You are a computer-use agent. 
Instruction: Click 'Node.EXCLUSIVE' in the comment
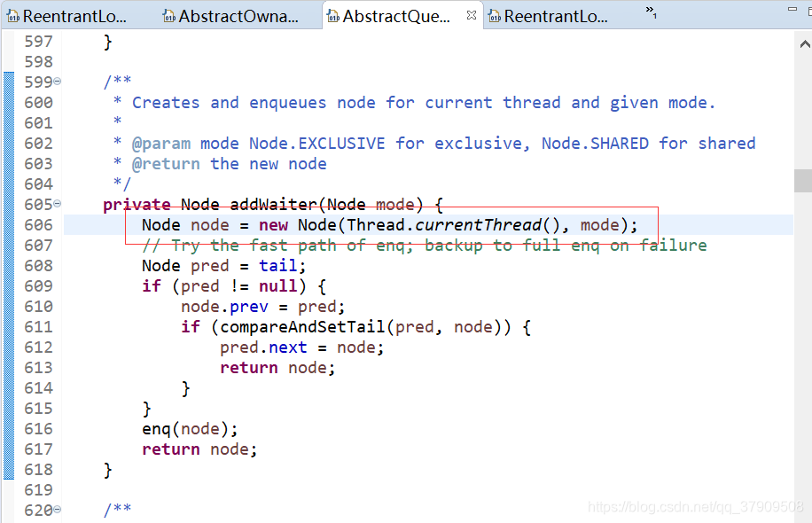click(x=317, y=144)
